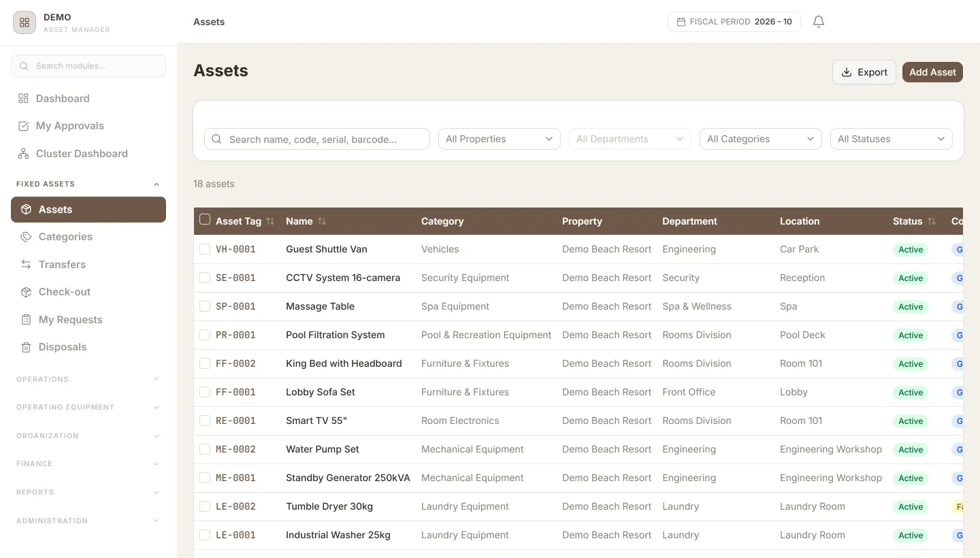The width and height of the screenshot is (980, 558).
Task: Click the Search modules field
Action: coord(88,66)
